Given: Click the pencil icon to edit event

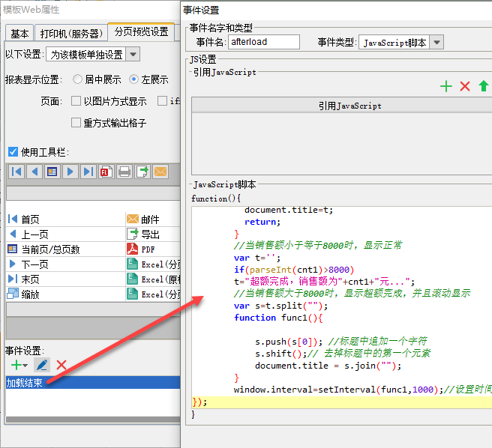Looking at the screenshot, I should pyautogui.click(x=42, y=365).
